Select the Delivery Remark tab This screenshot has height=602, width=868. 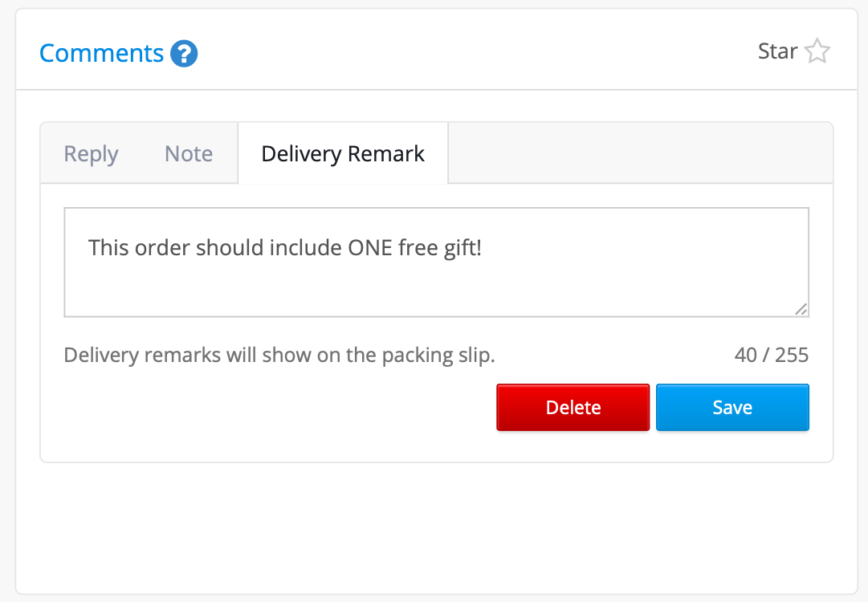click(x=343, y=153)
